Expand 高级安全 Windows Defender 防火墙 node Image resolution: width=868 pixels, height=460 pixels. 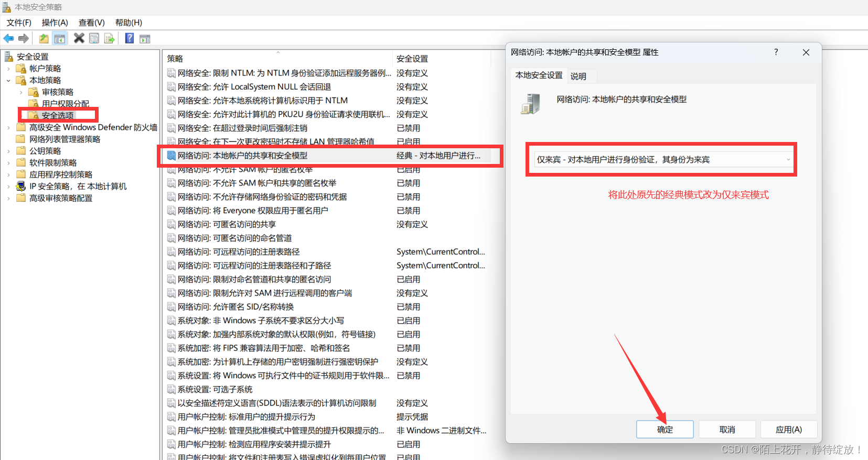pos(8,127)
